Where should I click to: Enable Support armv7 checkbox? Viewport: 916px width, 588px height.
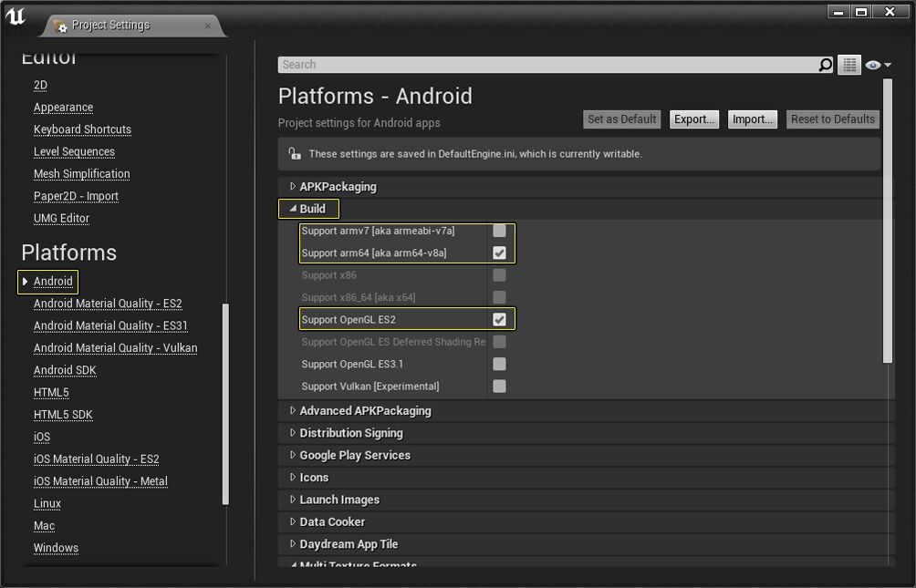coord(499,231)
